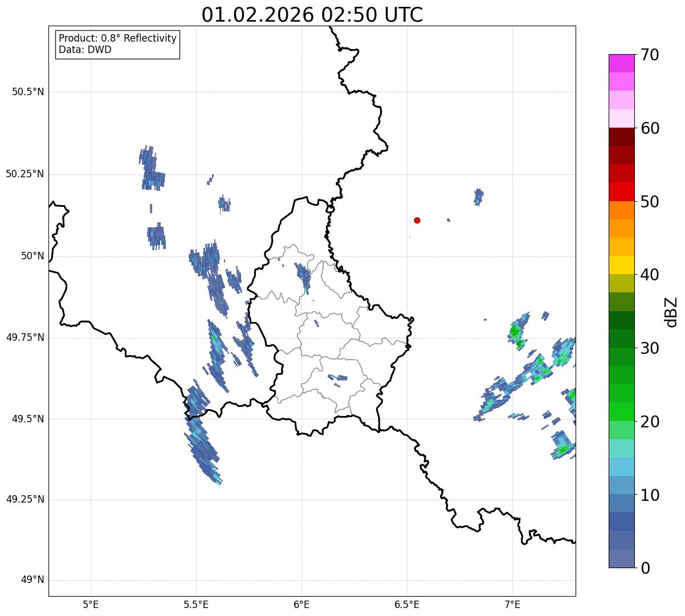Click the 49°N latitude label
Screen dimensions: 685x616
(x=32, y=580)
